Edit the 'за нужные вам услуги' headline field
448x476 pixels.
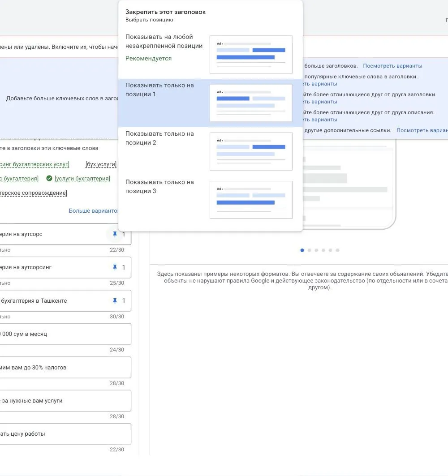[65, 401]
